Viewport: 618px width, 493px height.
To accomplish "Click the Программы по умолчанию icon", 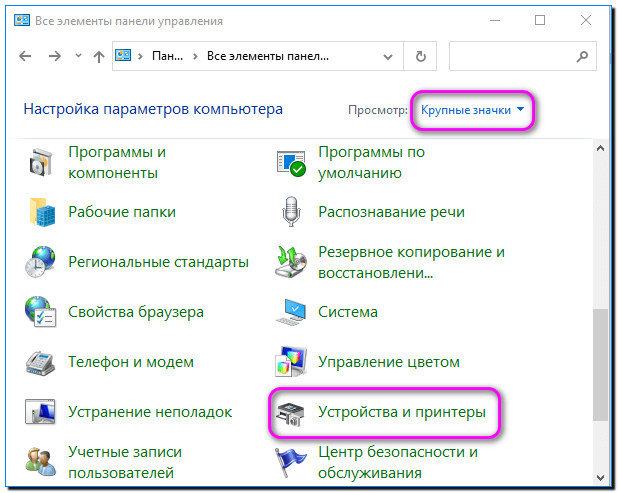I will coord(291,163).
